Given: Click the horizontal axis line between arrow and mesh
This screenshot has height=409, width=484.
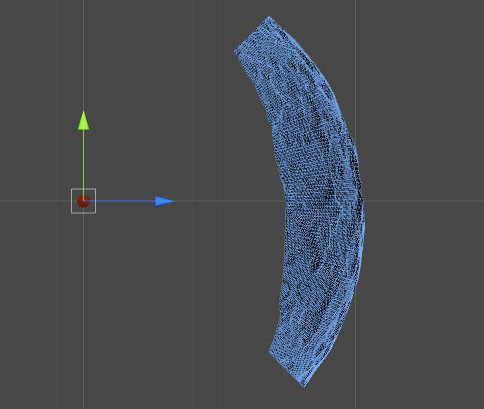Looking at the screenshot, I should point(230,201).
